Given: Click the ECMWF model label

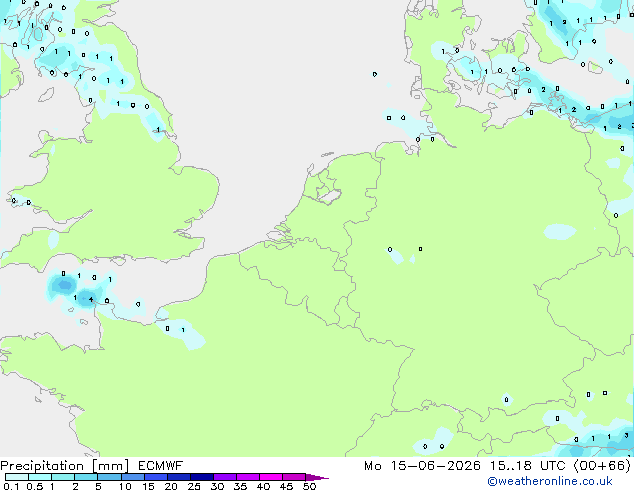Looking at the screenshot, I should point(160,466).
